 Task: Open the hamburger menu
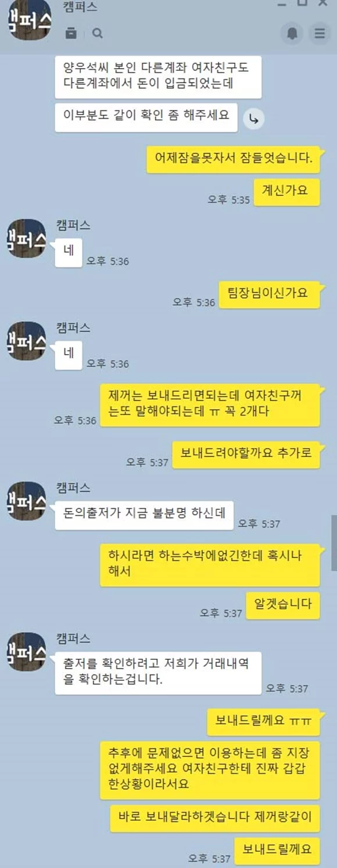pyautogui.click(x=320, y=33)
